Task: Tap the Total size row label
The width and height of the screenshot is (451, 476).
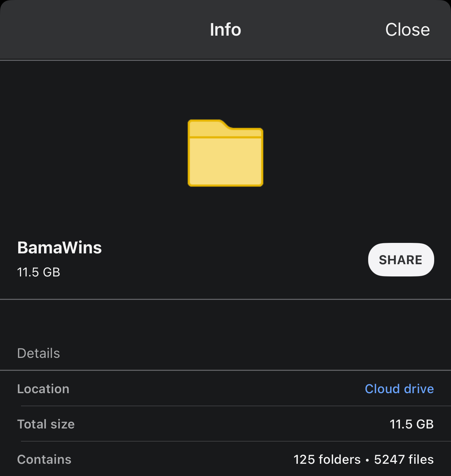Action: [x=46, y=424]
